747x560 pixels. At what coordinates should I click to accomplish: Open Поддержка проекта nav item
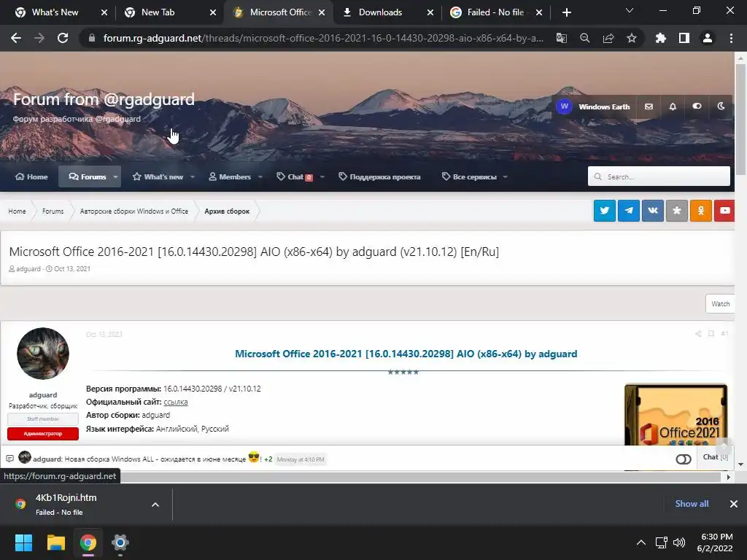point(379,176)
